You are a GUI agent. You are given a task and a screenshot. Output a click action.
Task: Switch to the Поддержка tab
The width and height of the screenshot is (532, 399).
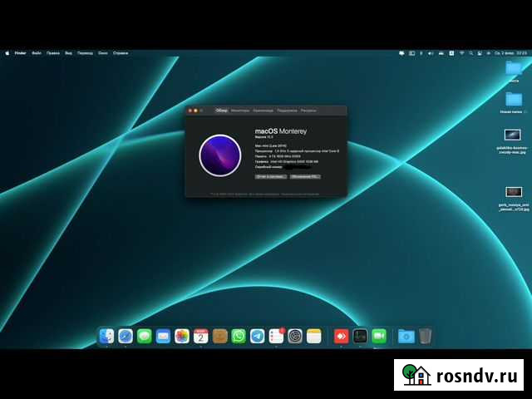[287, 110]
